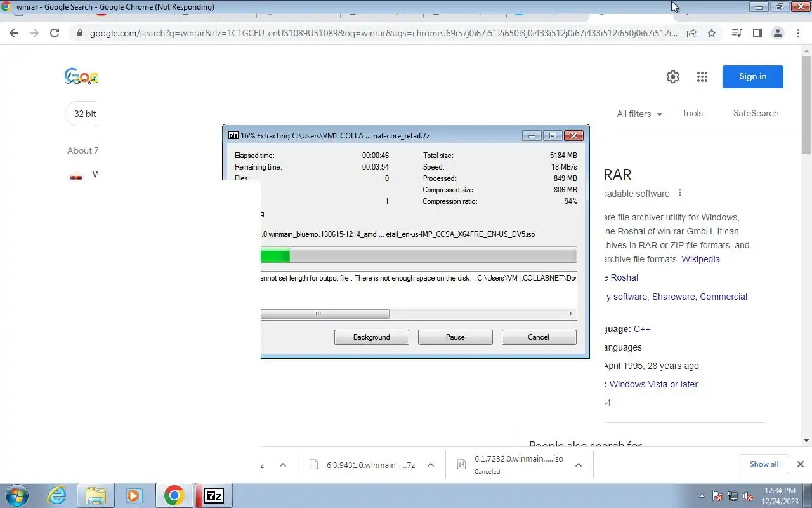Open Action Center flag in tray
Image resolution: width=812 pixels, height=508 pixels.
tap(717, 497)
